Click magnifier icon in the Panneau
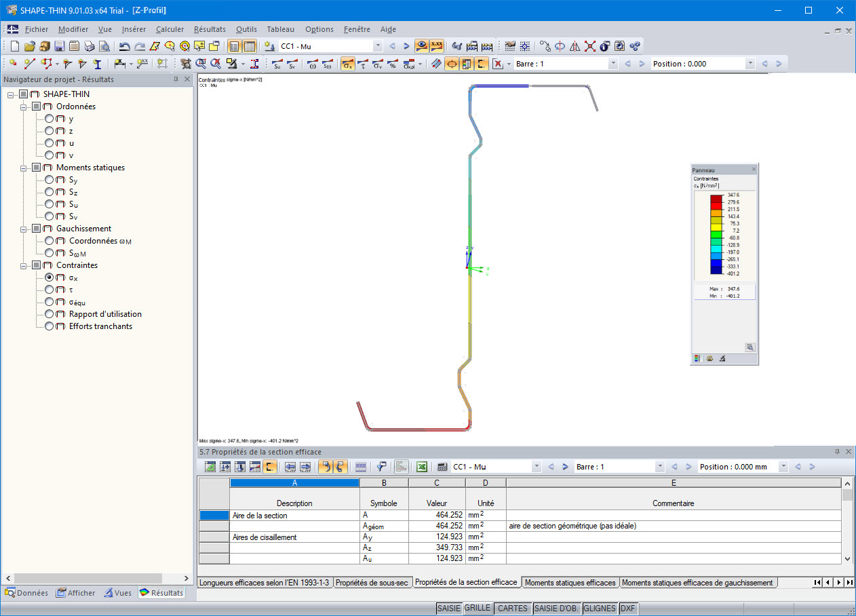856x616 pixels. (750, 347)
